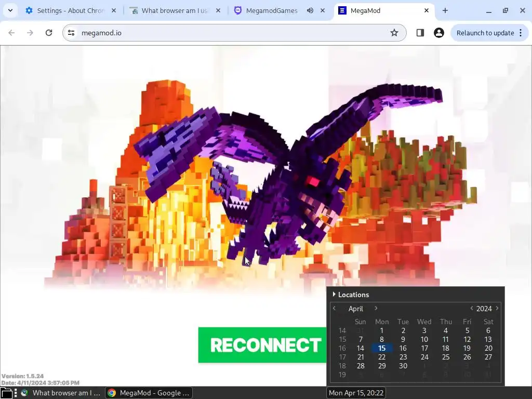Bookmark this page with star icon

pos(394,33)
